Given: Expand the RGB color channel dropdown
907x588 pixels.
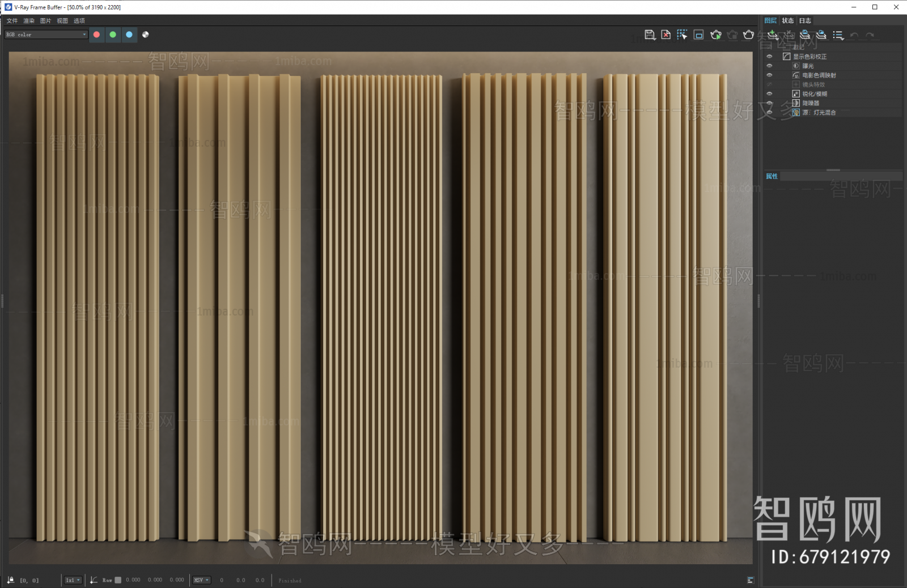Looking at the screenshot, I should pos(46,35).
